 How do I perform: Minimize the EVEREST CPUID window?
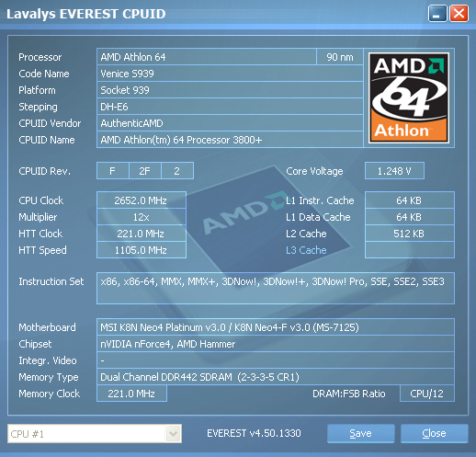click(437, 14)
